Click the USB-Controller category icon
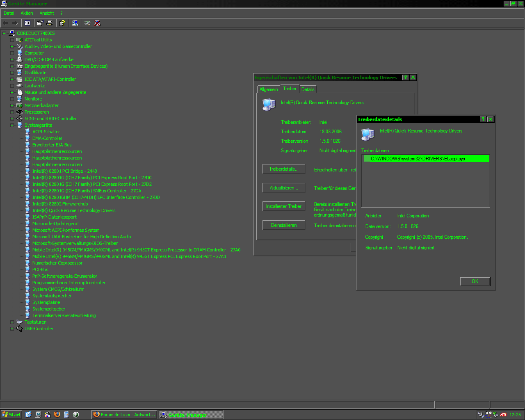 click(x=19, y=329)
